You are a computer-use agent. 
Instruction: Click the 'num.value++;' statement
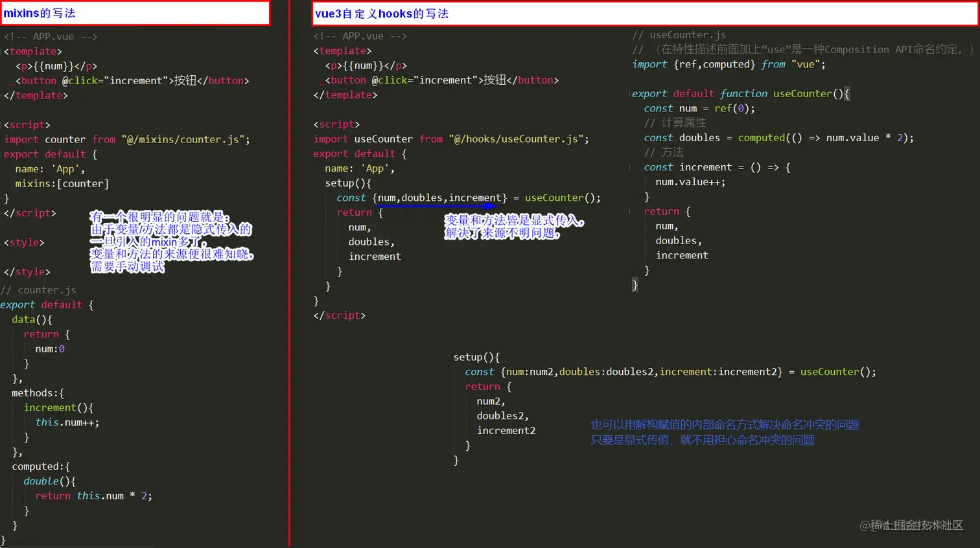tap(690, 182)
